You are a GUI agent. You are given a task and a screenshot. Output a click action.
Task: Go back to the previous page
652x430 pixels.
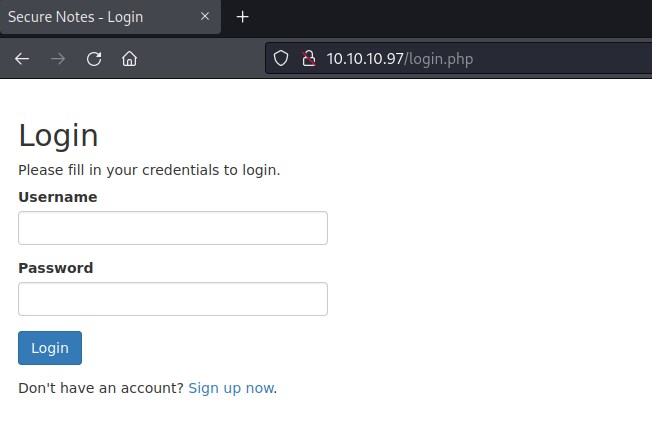pos(22,58)
